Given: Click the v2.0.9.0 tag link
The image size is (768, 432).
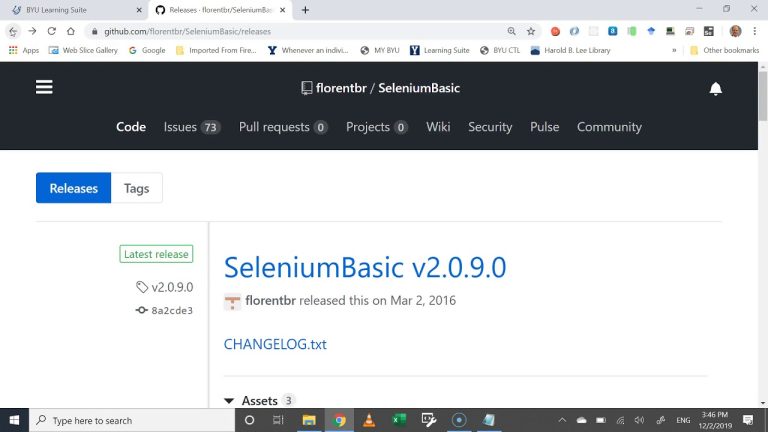Looking at the screenshot, I should tap(172, 287).
